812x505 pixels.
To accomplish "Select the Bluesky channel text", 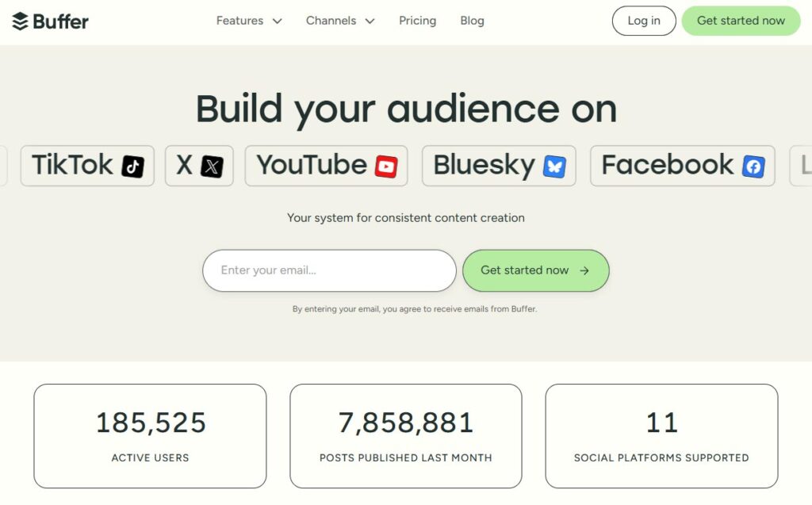I will click(x=485, y=165).
